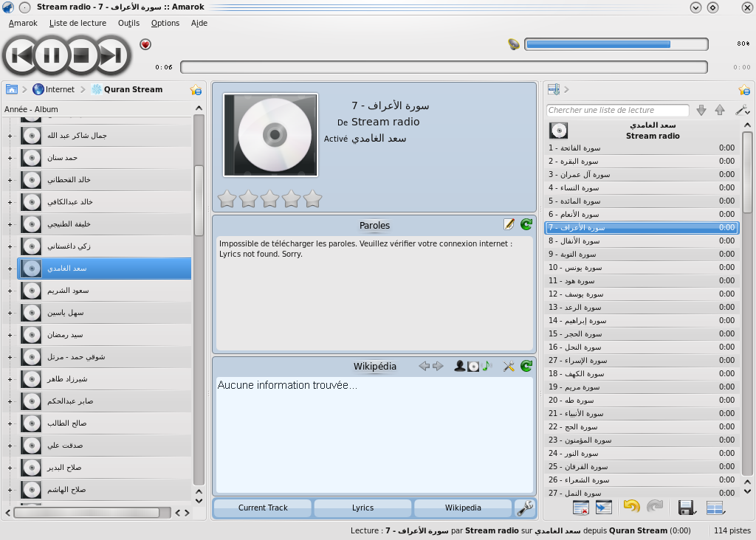The width and height of the screenshot is (756, 540).
Task: Expand the جمال شاكر عبد الله entry
Action: tap(10, 136)
